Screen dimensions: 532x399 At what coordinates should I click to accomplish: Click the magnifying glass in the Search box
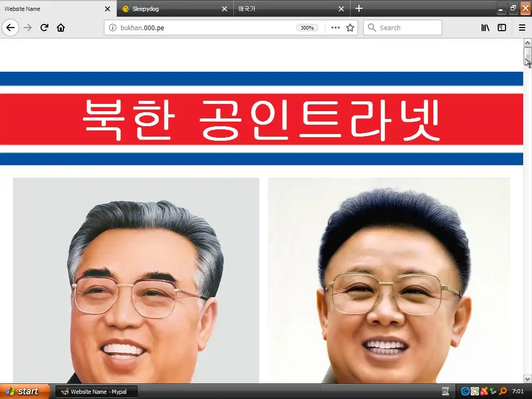(372, 28)
